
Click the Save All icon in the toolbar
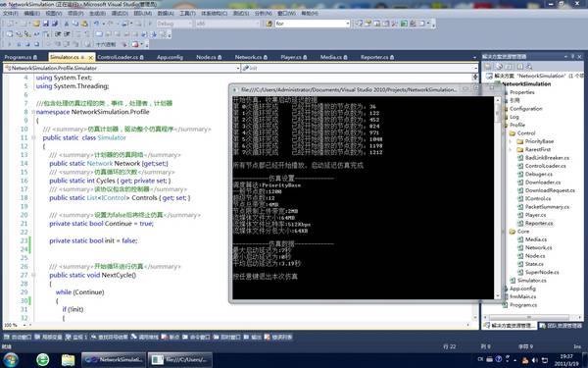(55, 24)
